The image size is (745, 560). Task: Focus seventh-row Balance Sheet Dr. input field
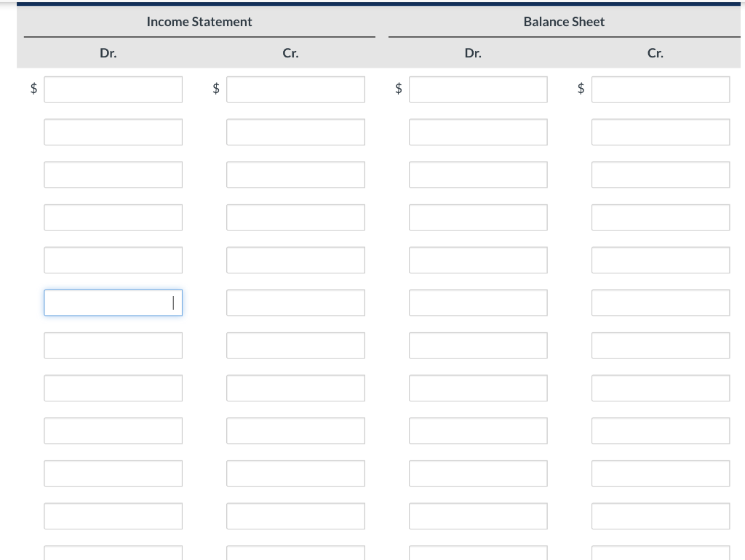point(478,345)
